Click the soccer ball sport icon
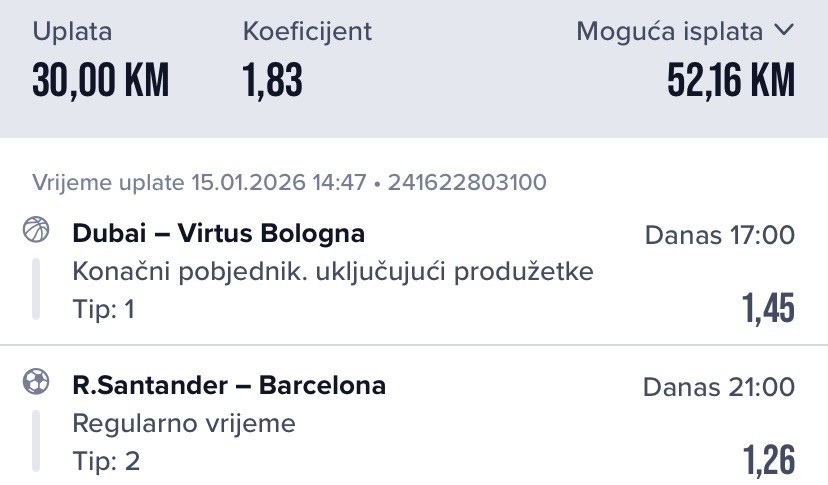Screen dimensions: 828x485 click(35, 382)
